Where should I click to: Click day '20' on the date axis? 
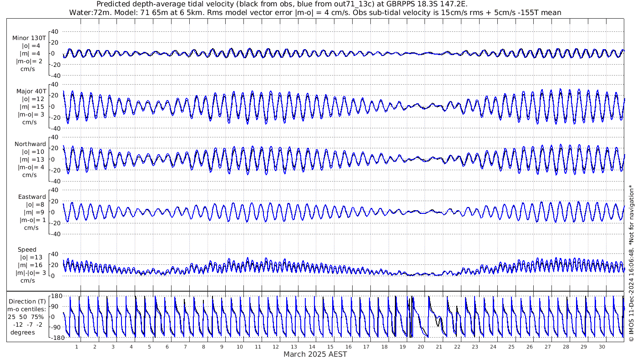point(421,347)
